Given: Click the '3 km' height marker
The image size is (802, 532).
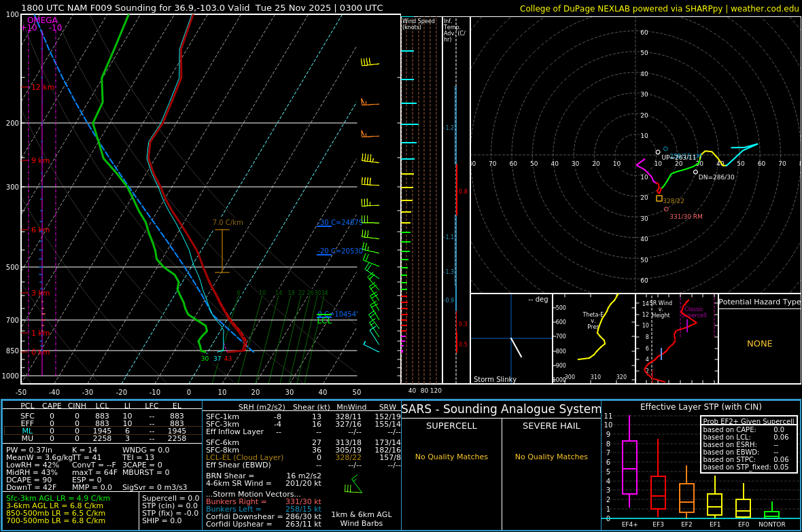Looking at the screenshot, I should coord(40,293).
